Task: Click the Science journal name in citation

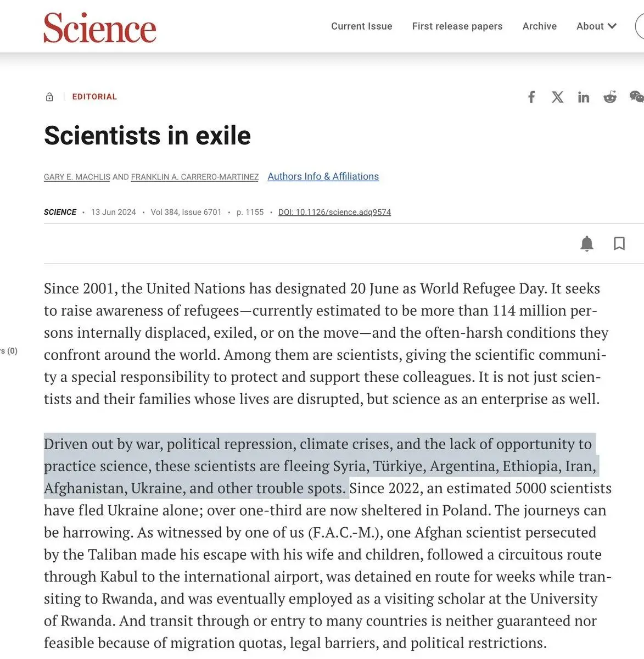Action: point(60,212)
